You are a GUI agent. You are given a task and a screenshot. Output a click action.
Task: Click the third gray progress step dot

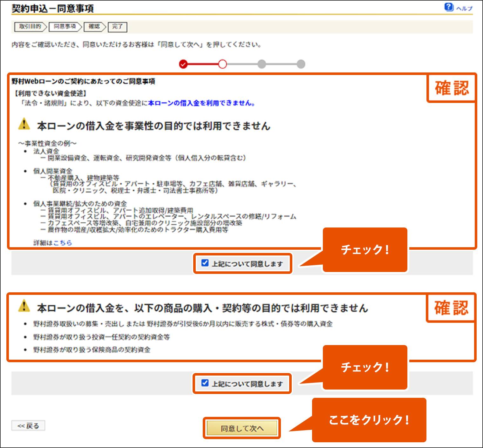262,64
